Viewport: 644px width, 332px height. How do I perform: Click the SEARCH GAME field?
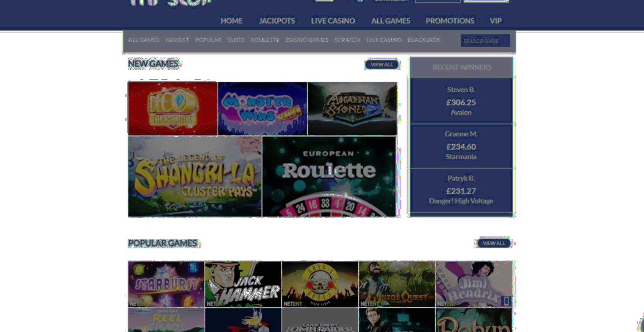click(x=485, y=41)
